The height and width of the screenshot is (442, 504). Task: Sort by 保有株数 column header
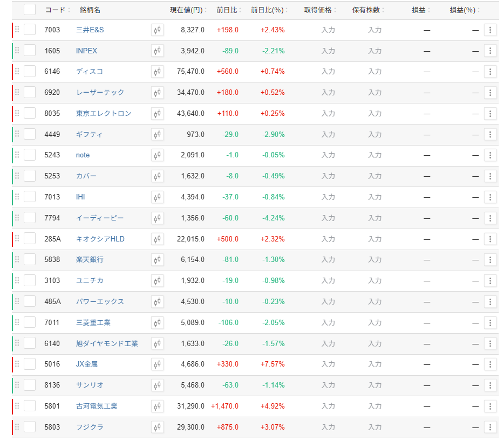[369, 10]
